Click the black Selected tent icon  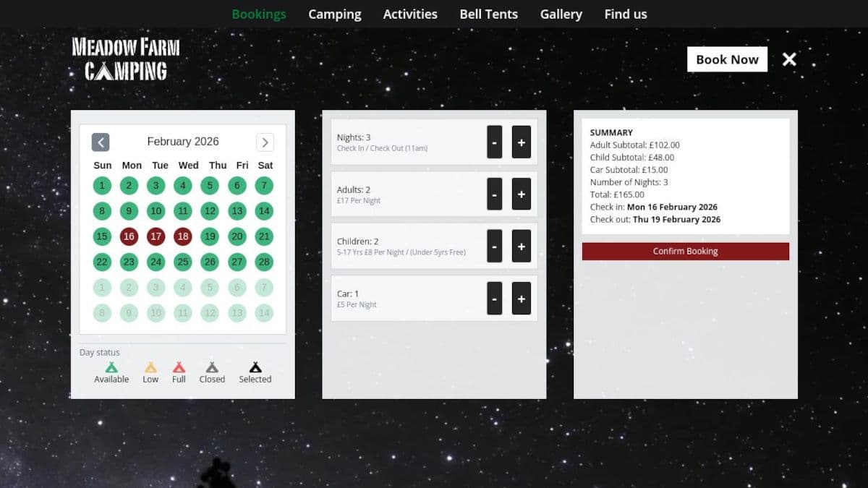click(x=255, y=368)
